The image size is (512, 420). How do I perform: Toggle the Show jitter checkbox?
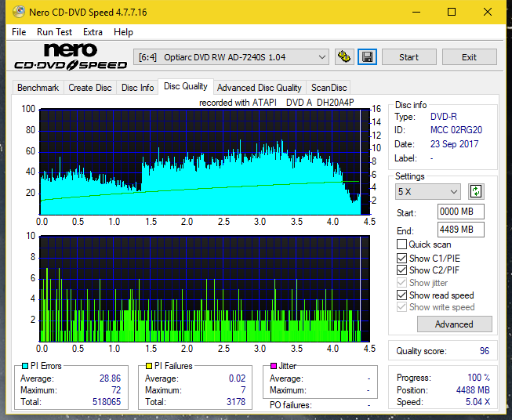(x=401, y=283)
